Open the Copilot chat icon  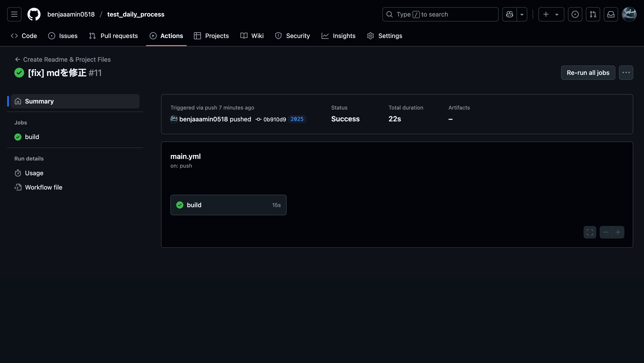click(510, 14)
